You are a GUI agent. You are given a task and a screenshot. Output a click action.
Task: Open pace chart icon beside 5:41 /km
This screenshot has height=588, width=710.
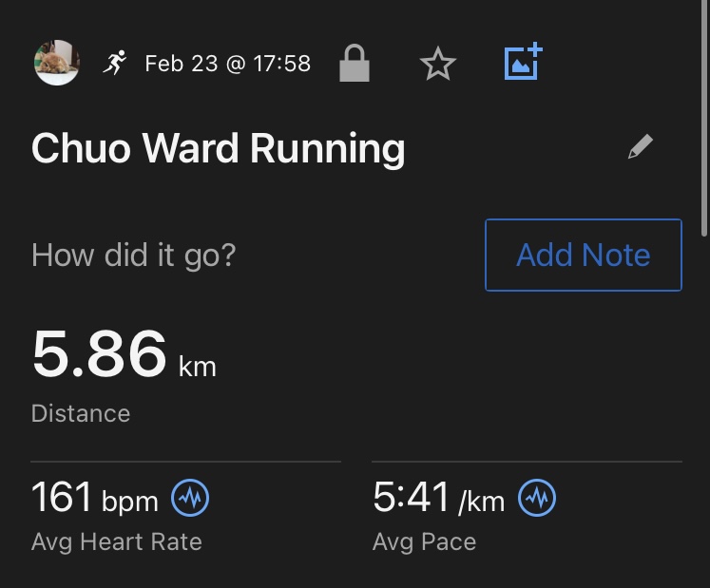(x=537, y=498)
